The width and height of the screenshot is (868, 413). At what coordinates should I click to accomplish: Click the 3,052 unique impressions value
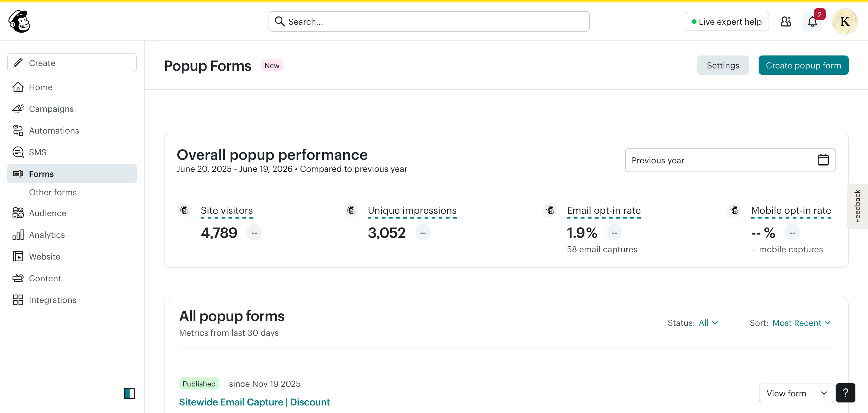[x=386, y=233]
